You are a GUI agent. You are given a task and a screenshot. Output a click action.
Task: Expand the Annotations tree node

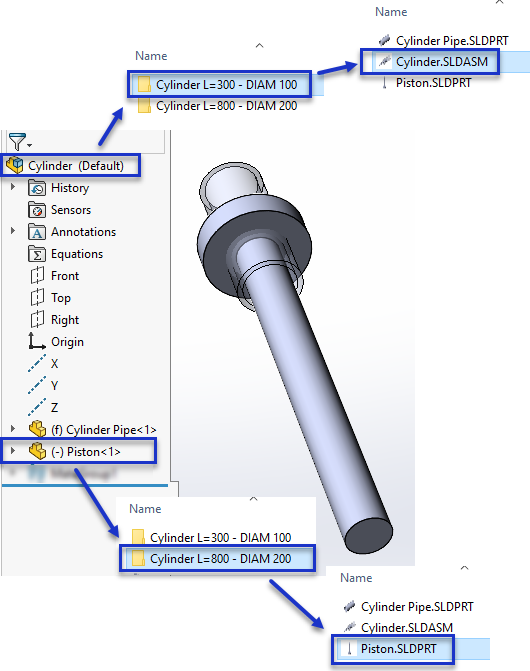[x=13, y=231]
